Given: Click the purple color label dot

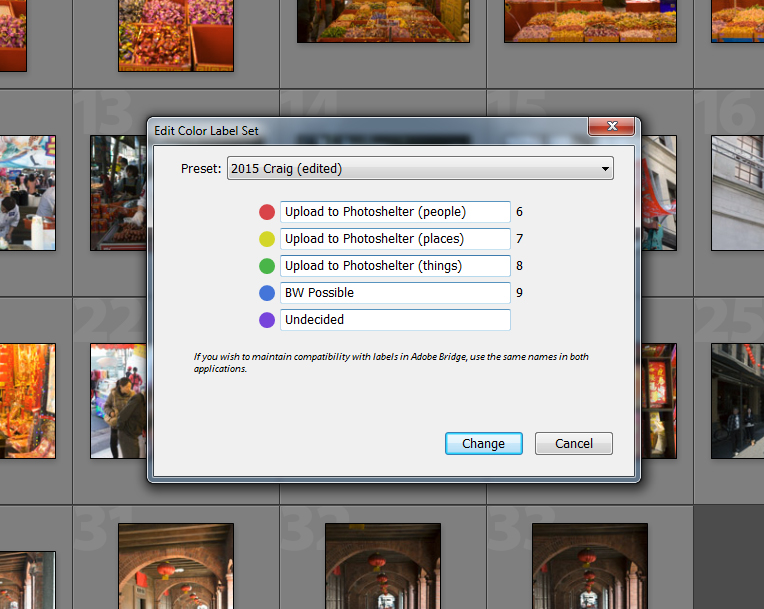Looking at the screenshot, I should tap(267, 320).
